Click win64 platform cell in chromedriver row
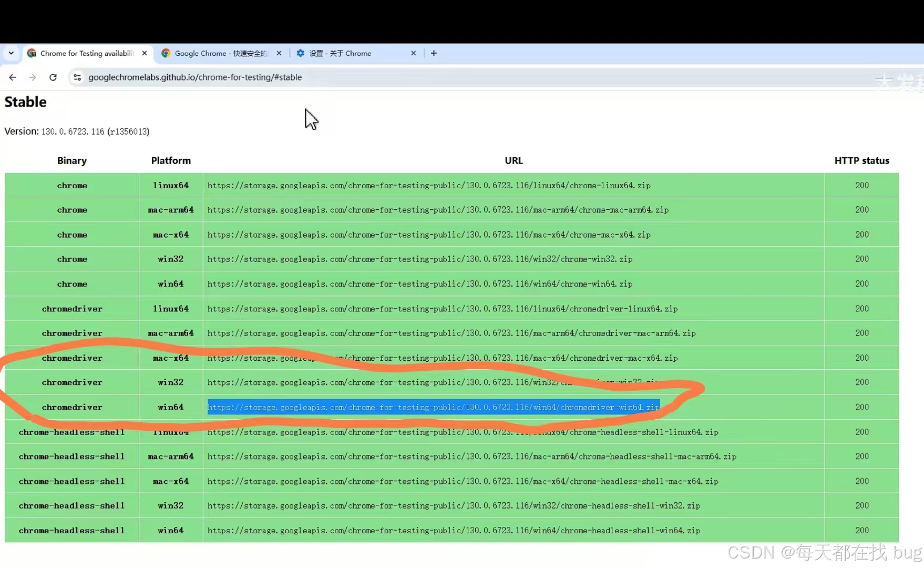This screenshot has width=924, height=568. 171,407
